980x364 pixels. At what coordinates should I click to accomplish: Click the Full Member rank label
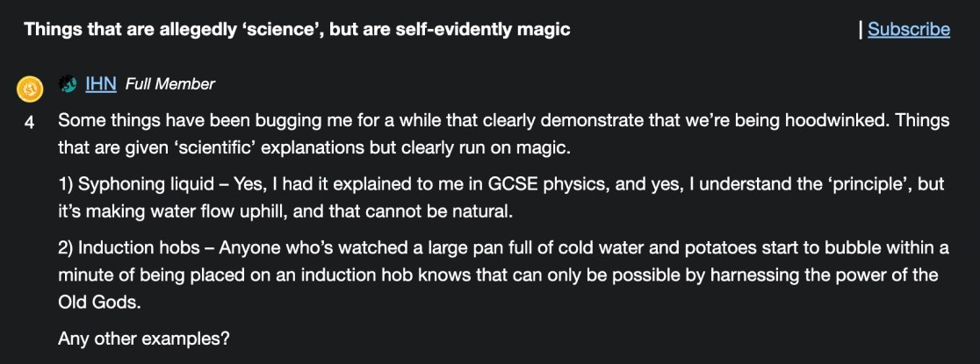170,84
